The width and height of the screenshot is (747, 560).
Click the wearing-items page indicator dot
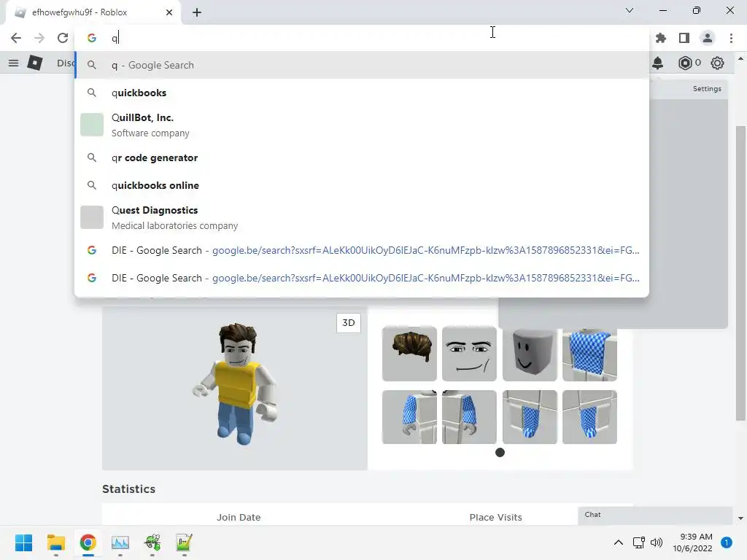(500, 452)
